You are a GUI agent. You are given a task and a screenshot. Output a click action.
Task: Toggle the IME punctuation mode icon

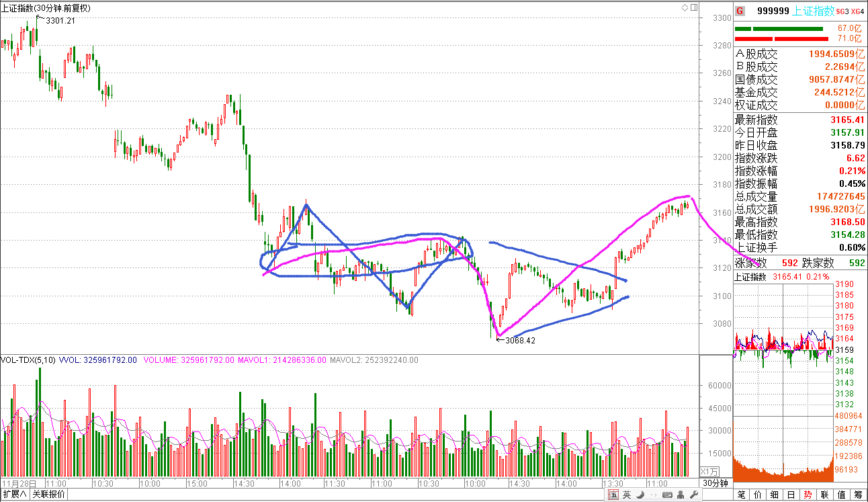(x=654, y=495)
